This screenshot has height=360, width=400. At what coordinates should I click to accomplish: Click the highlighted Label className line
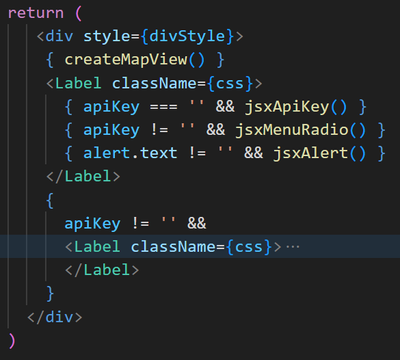click(x=200, y=246)
